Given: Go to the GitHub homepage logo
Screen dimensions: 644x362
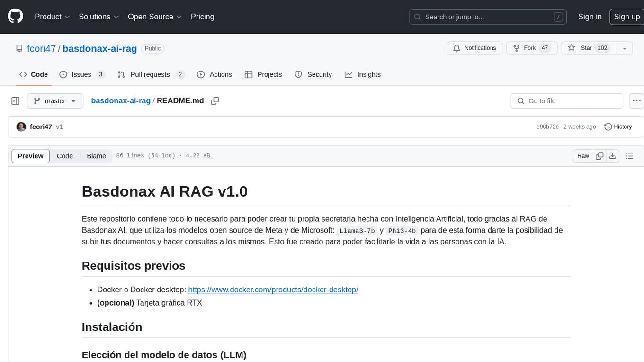Looking at the screenshot, I should point(15,17).
